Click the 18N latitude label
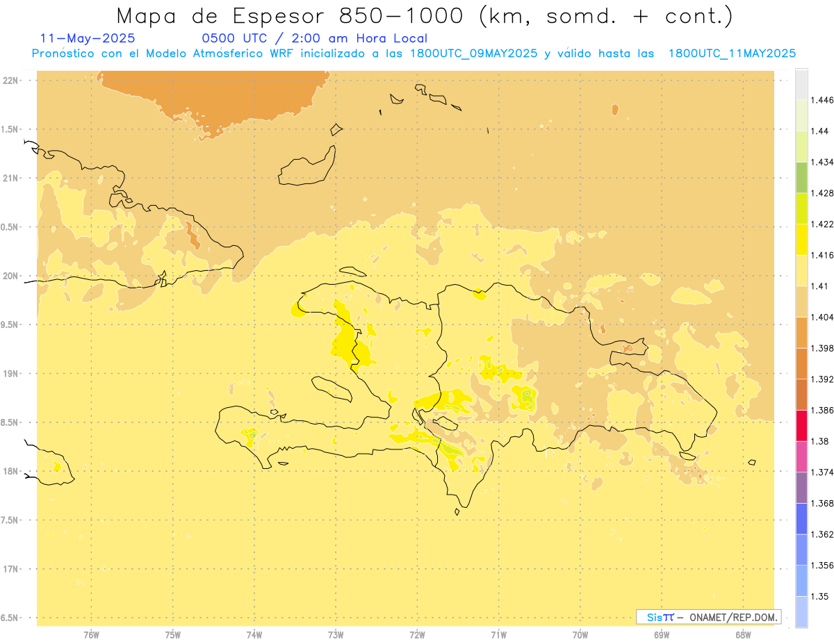This screenshot has height=644, width=834. pyautogui.click(x=10, y=471)
